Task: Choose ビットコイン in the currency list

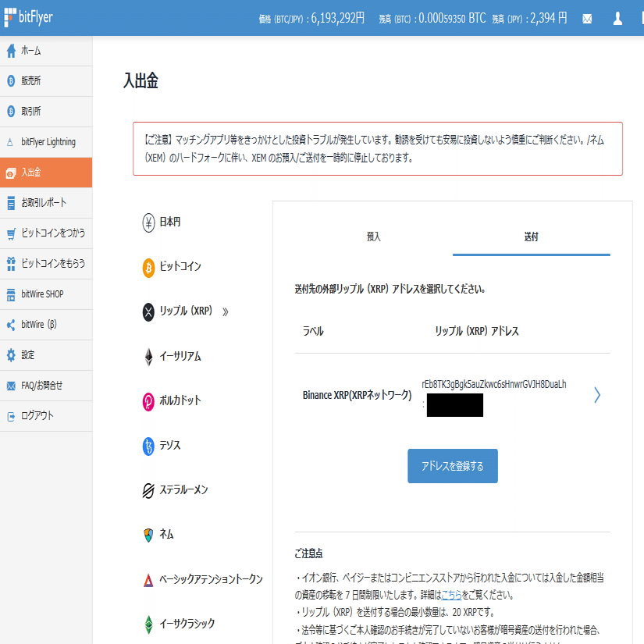Action: (180, 266)
